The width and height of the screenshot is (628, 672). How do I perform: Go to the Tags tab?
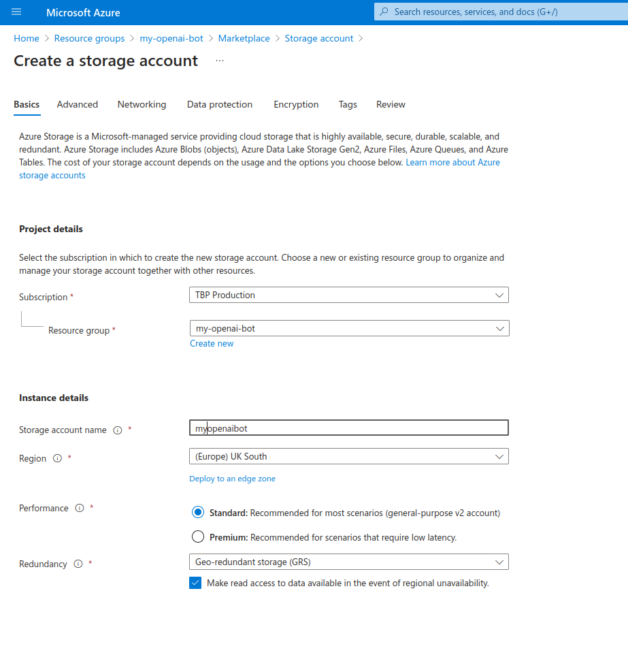tap(348, 105)
